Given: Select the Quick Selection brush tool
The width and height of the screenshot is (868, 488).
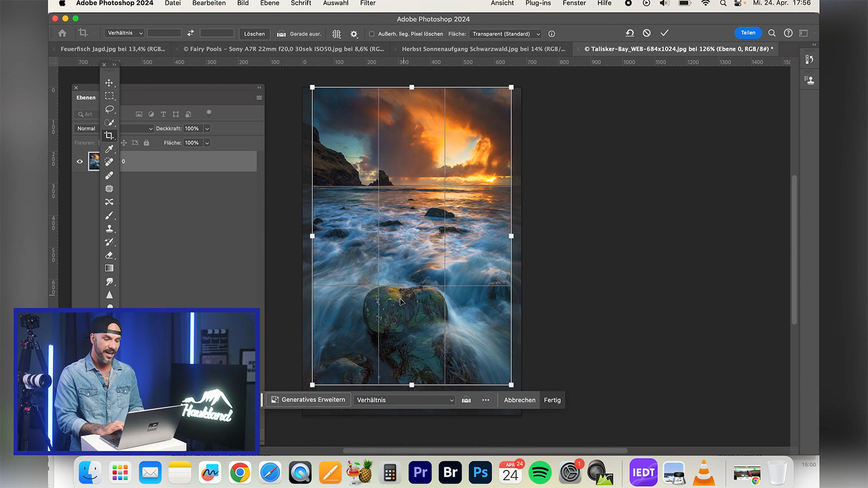Looking at the screenshot, I should pyautogui.click(x=109, y=123).
